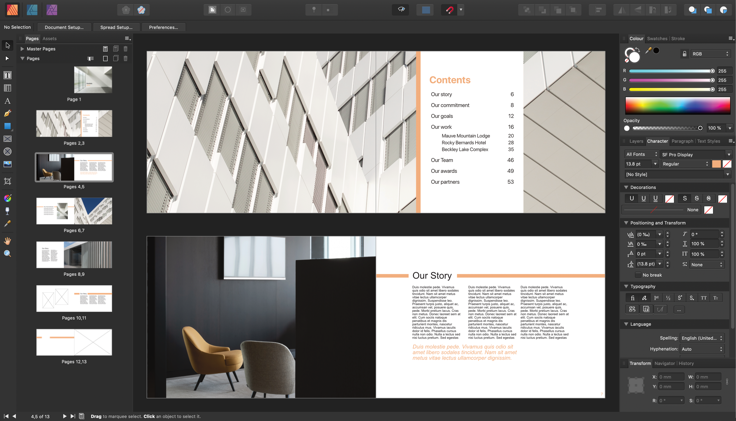Viewport: 736px width, 421px height.
Task: Switch to the Navigator tab
Action: point(664,364)
